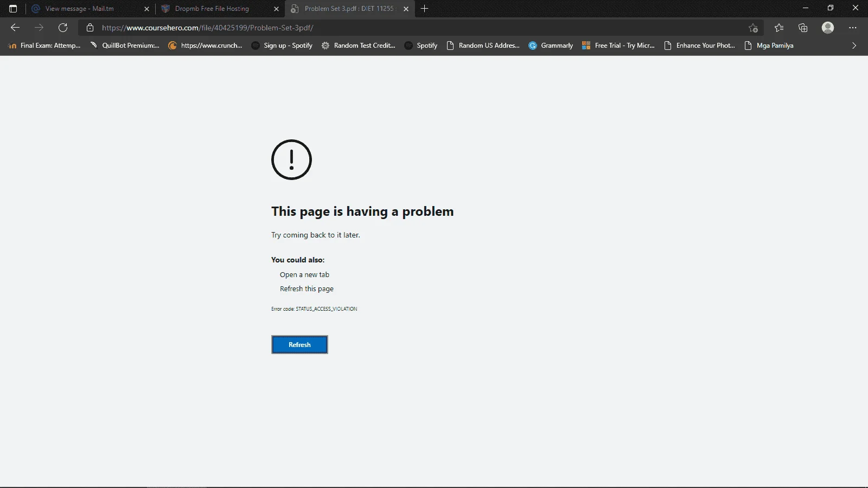
Task: Click the blue Refresh button
Action: [x=299, y=345]
